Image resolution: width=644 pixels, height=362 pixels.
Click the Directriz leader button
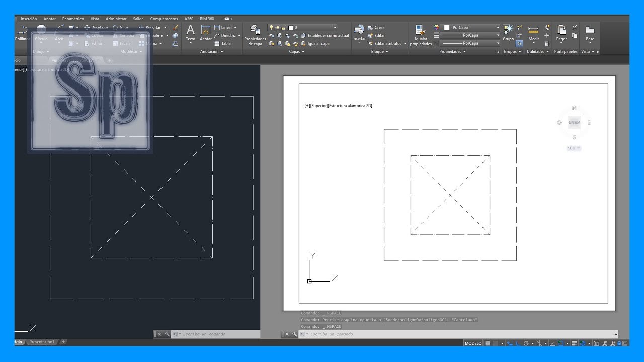pos(226,35)
